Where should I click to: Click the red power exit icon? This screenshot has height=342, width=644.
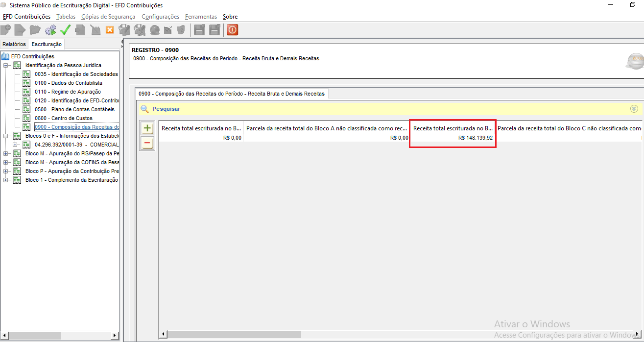click(232, 30)
